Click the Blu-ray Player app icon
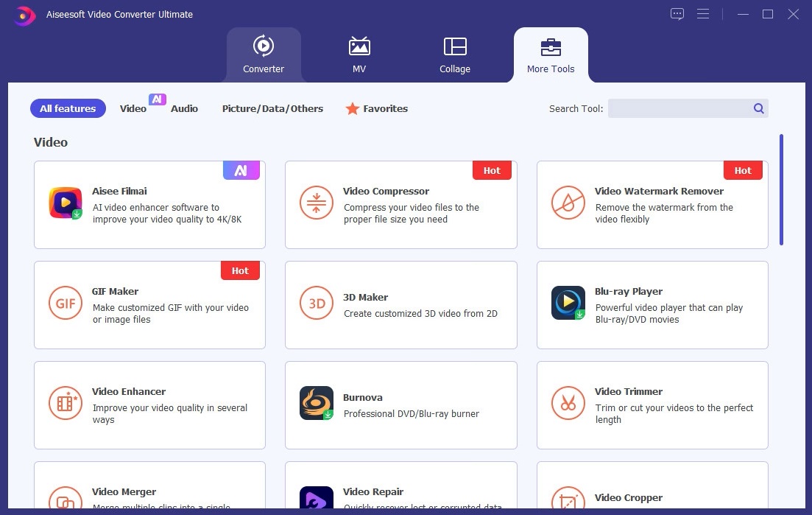812x515 pixels. pos(568,303)
